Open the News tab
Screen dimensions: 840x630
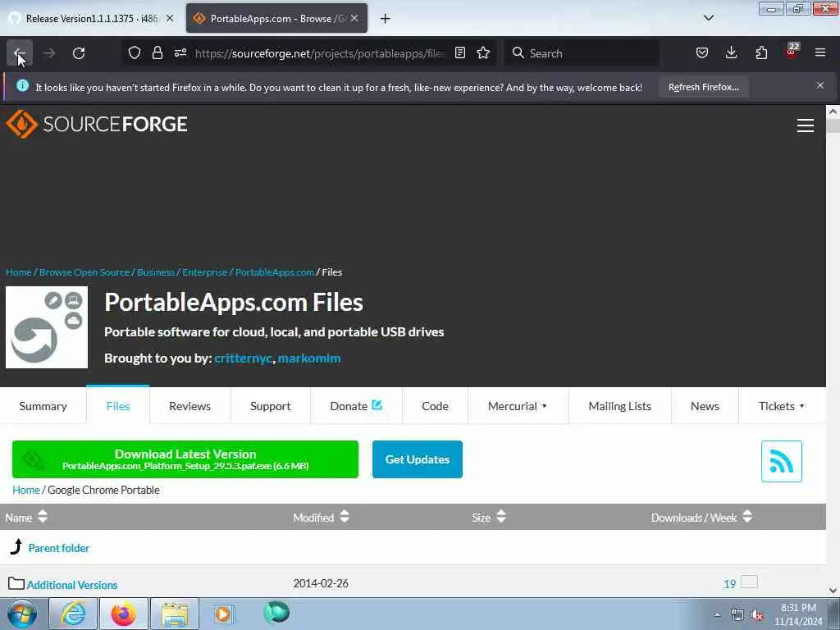click(x=705, y=406)
